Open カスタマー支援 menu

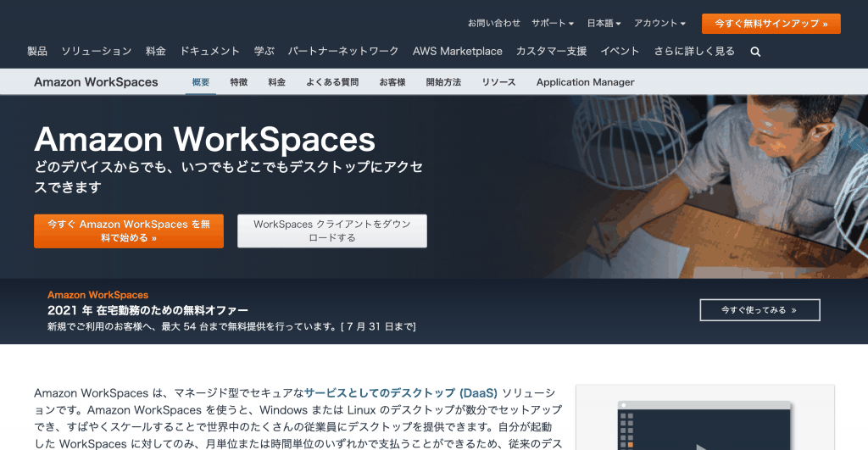tap(551, 52)
